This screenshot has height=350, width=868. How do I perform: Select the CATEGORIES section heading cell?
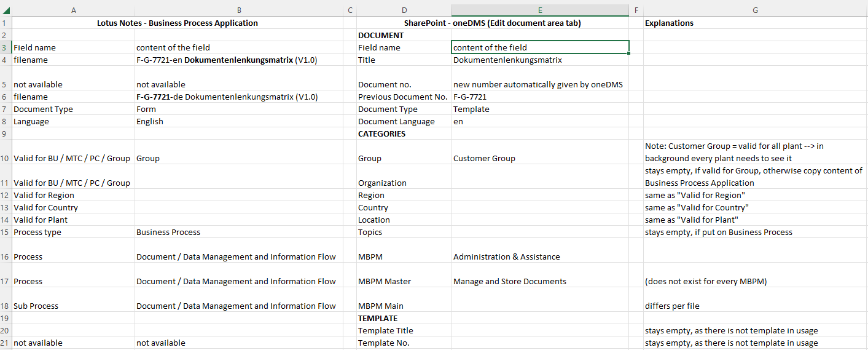click(x=381, y=133)
